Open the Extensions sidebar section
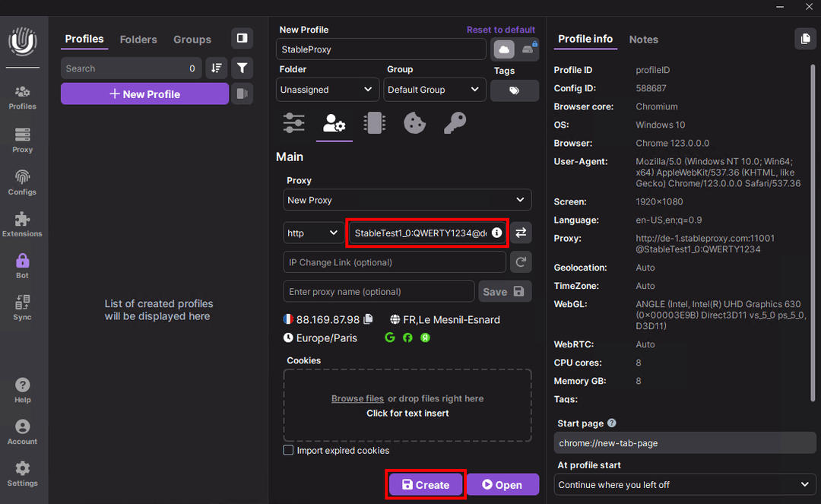 22,223
